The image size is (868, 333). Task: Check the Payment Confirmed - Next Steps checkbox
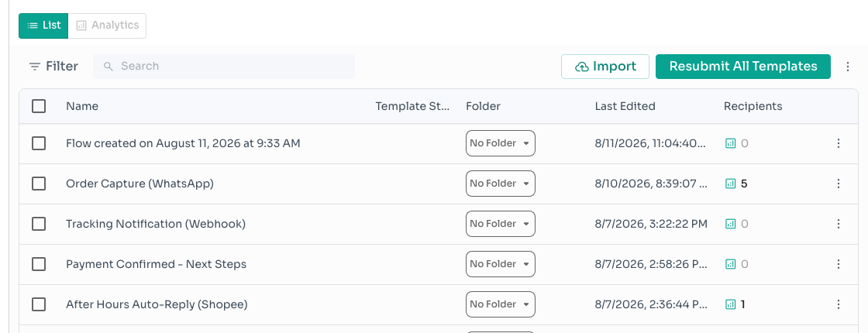[39, 264]
